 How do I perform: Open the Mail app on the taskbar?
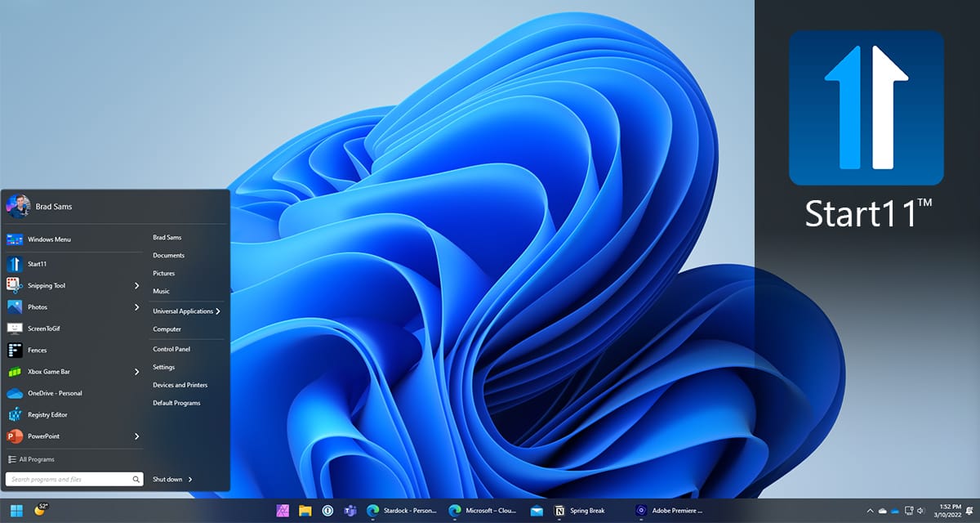pyautogui.click(x=537, y=510)
